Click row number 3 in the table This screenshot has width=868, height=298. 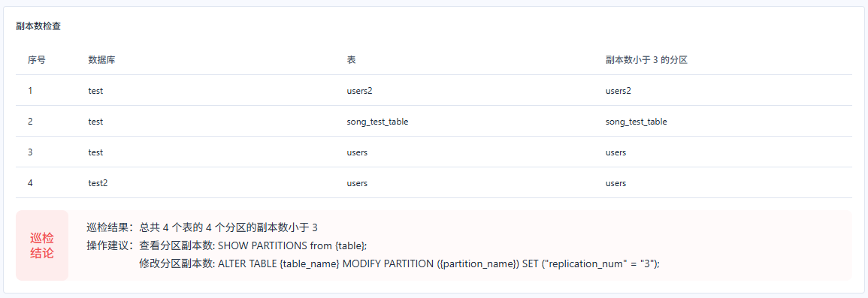pos(31,152)
